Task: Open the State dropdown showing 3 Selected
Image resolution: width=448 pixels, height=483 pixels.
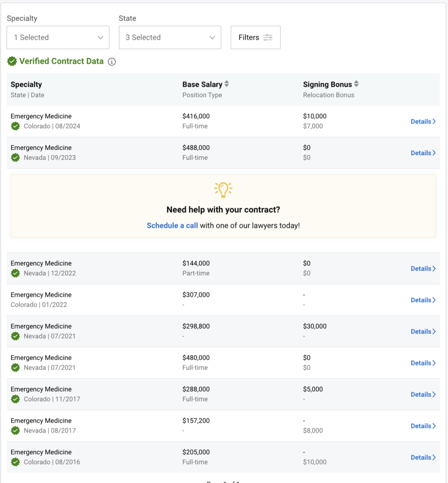Action: coord(170,38)
